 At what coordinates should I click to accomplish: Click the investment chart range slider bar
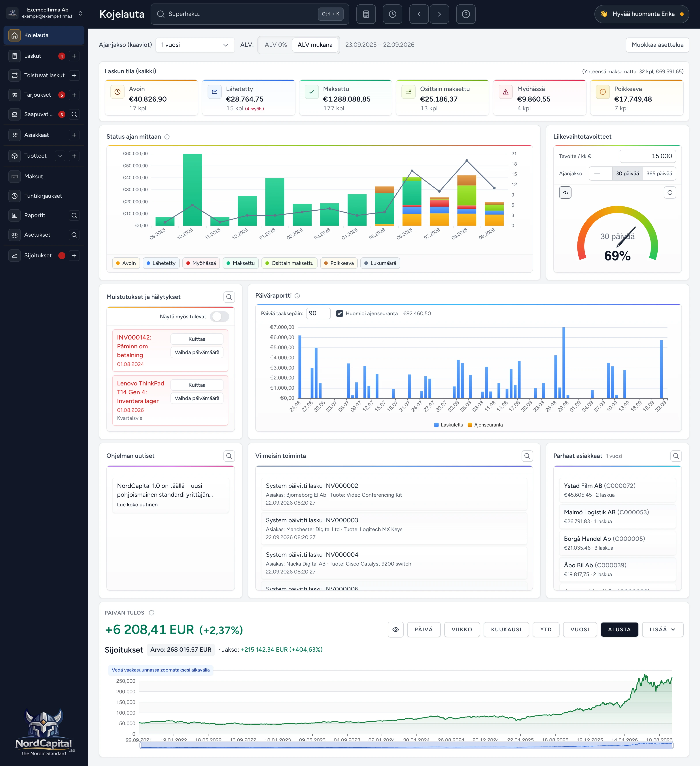pos(406,745)
